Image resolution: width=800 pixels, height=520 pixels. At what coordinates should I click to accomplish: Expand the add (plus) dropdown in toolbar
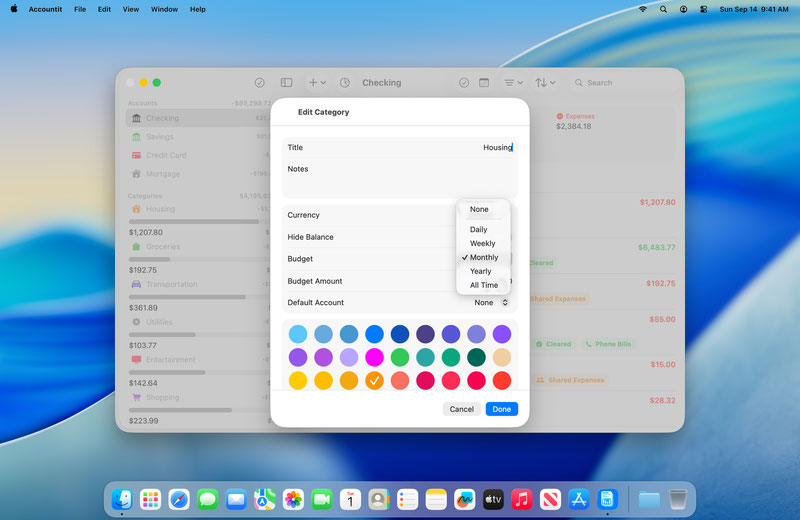click(x=317, y=83)
